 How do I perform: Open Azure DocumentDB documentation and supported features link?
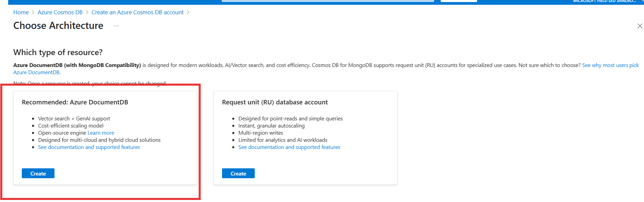pyautogui.click(x=89, y=147)
